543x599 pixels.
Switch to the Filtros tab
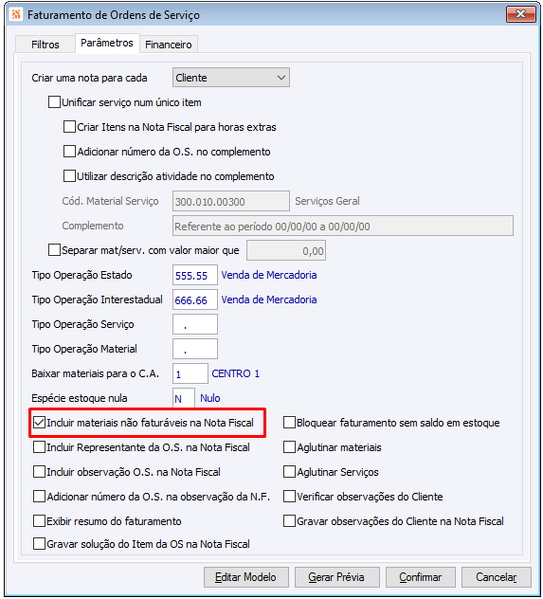coord(45,45)
